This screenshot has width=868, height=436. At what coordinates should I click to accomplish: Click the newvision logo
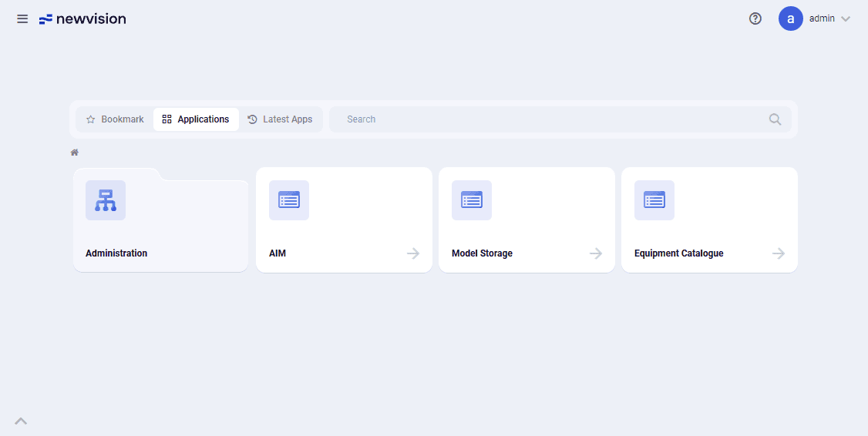(82, 18)
